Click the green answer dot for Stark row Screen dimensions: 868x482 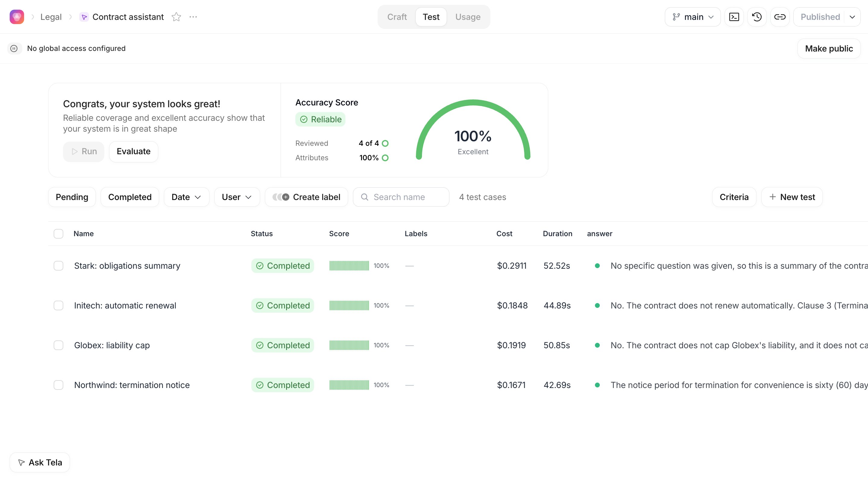tap(597, 266)
